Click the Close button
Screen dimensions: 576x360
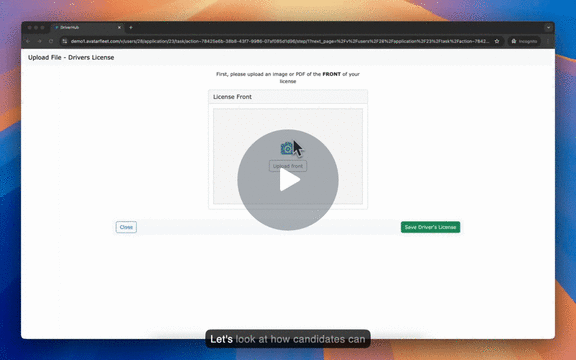click(x=126, y=227)
